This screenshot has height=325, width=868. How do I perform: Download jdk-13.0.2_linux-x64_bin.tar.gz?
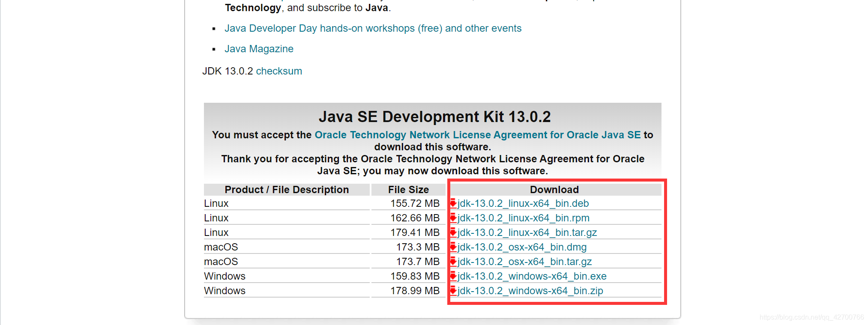tap(527, 233)
